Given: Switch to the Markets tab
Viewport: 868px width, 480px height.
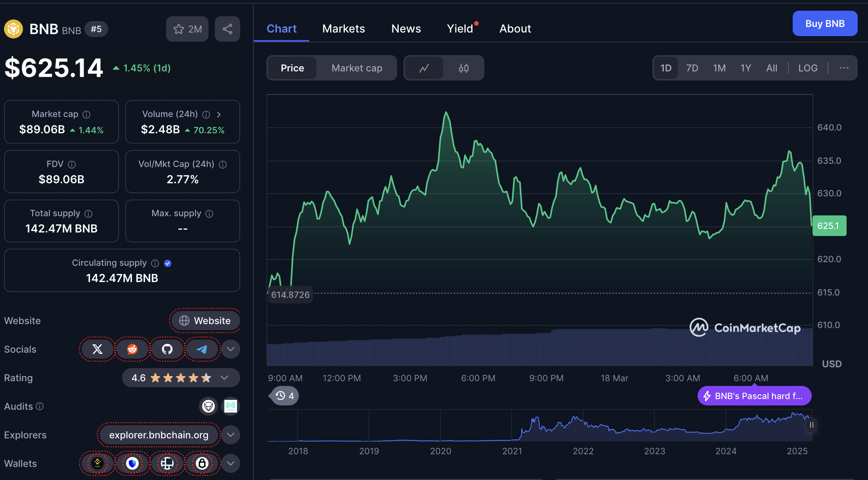Looking at the screenshot, I should tap(343, 28).
